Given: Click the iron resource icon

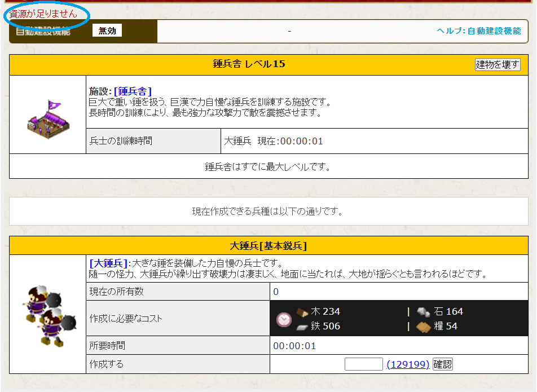Looking at the screenshot, I should [x=302, y=327].
